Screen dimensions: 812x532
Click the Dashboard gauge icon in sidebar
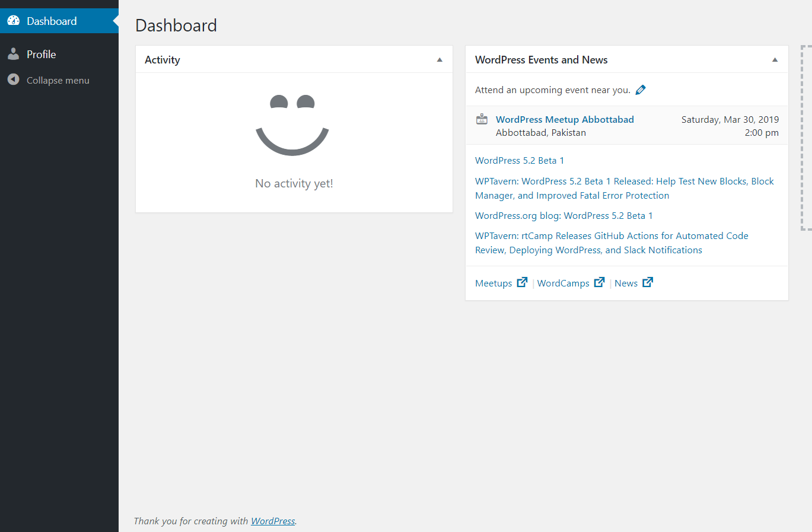click(x=14, y=21)
